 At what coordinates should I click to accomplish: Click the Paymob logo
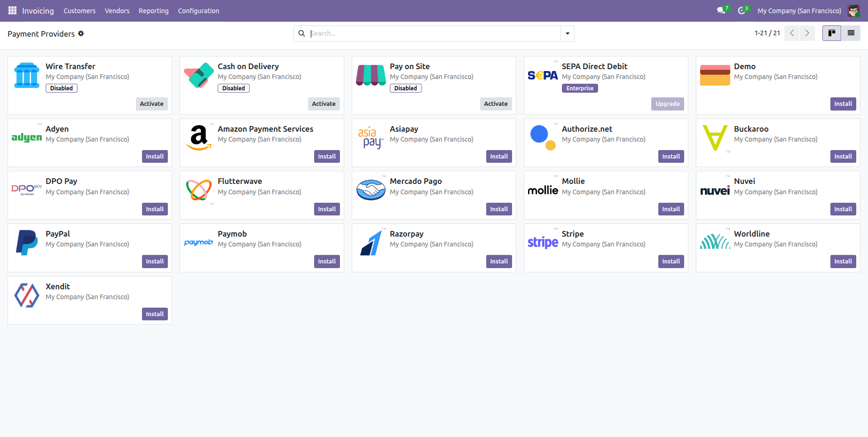click(x=199, y=242)
